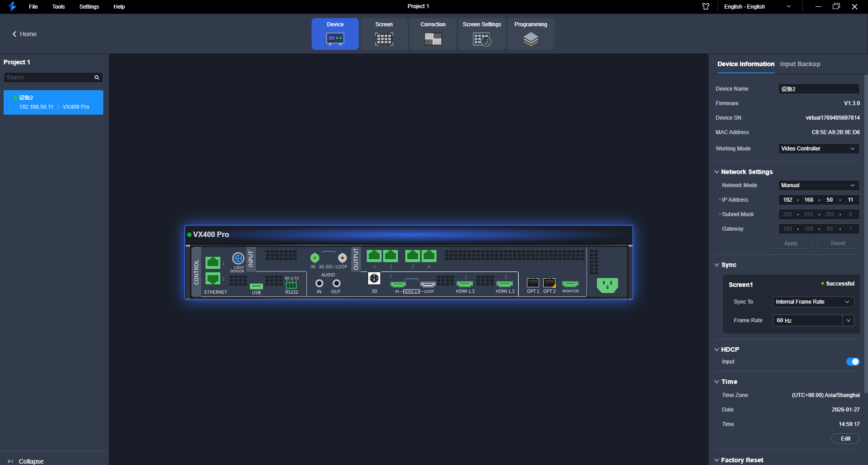Viewport: 868px width, 465px height.
Task: Select HDMI 1.3 input port 2
Action: point(465,284)
